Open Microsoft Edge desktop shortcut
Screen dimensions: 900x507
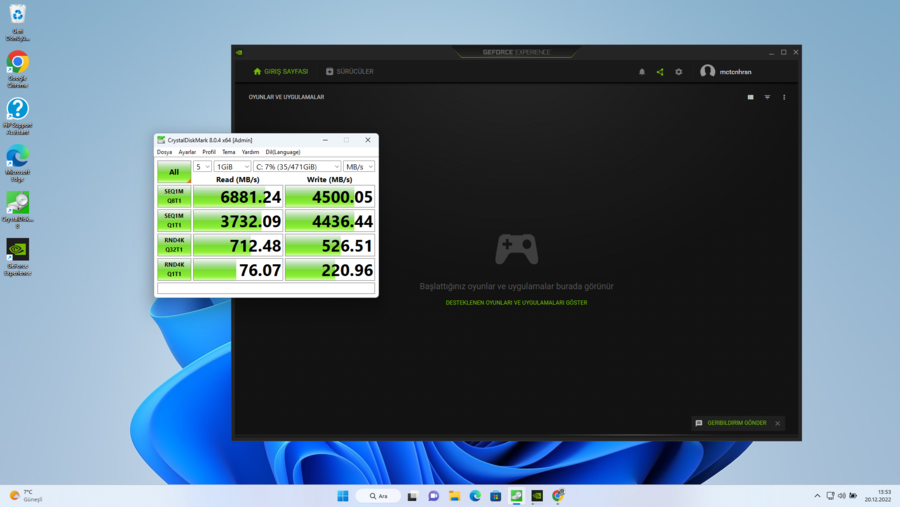coord(18,164)
